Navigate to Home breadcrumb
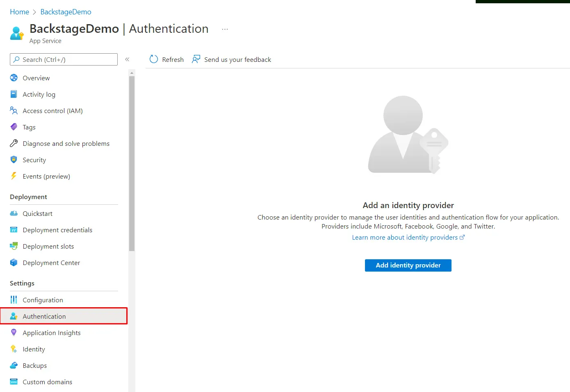Viewport: 570px width, 392px height. tap(19, 12)
